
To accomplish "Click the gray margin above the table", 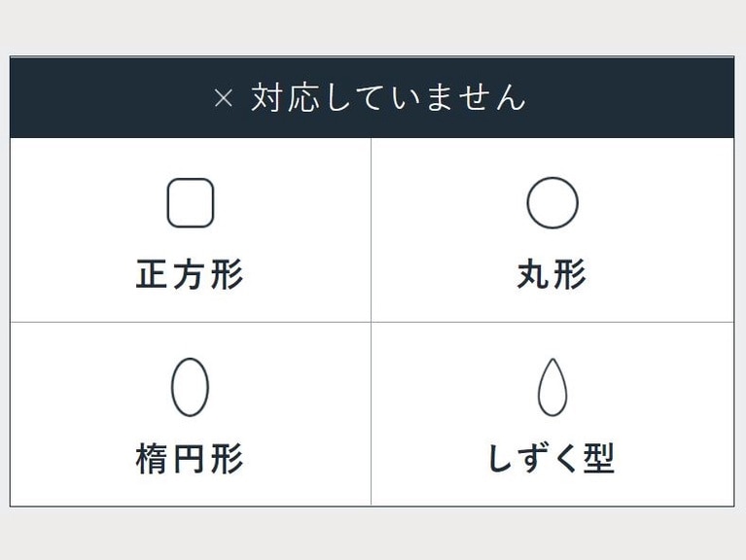I will (373, 27).
